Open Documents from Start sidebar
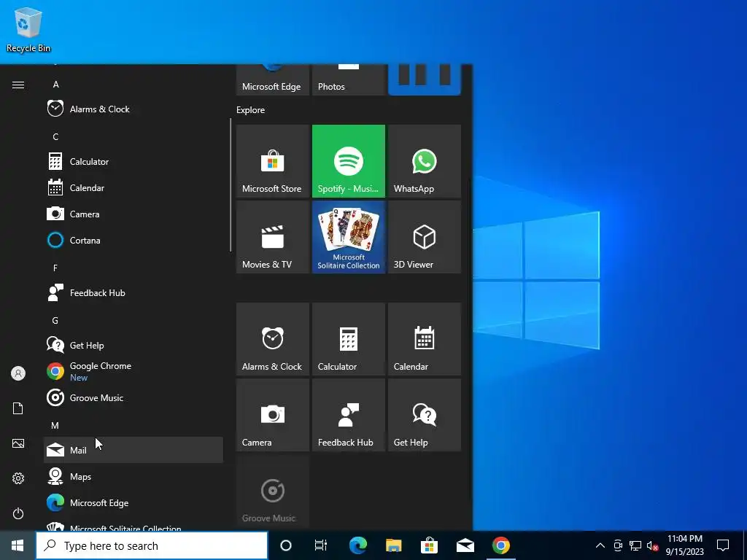747x560 pixels. (18, 408)
